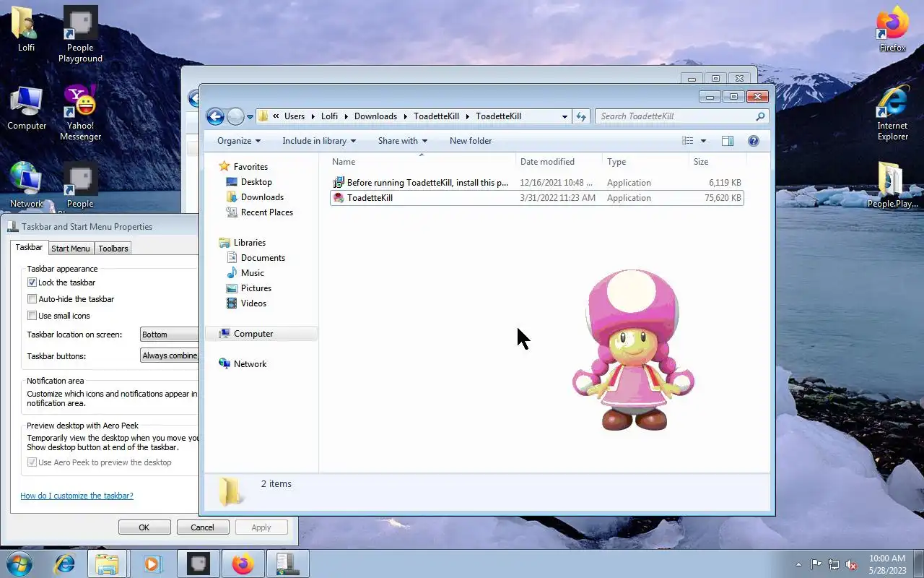Click the Explorer Forward arrow button

(235, 116)
